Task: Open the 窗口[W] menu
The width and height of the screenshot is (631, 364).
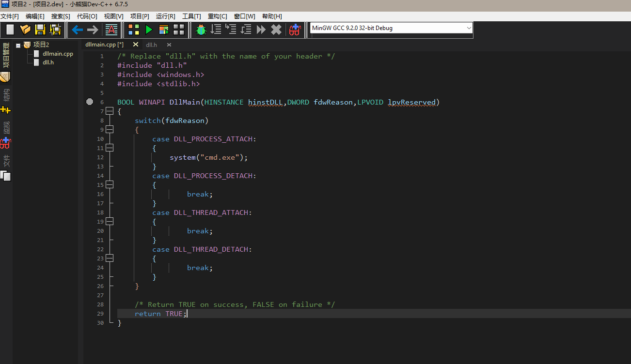Action: click(x=244, y=16)
